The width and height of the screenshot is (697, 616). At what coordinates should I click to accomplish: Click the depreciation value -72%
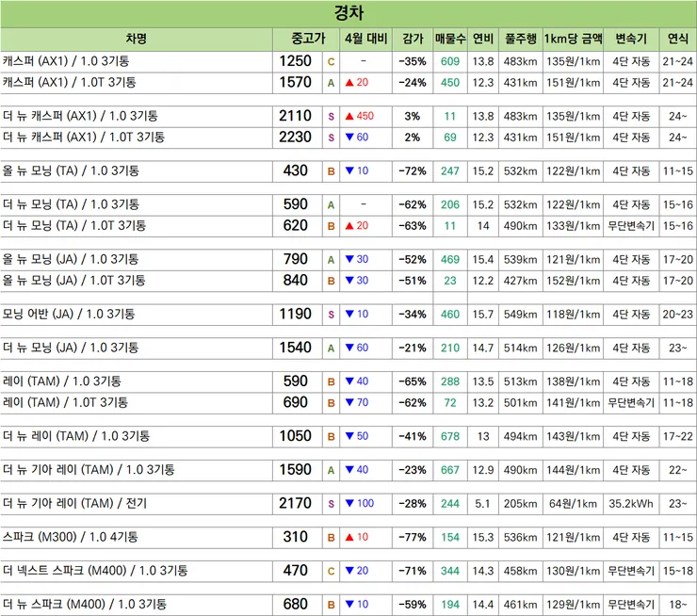412,171
